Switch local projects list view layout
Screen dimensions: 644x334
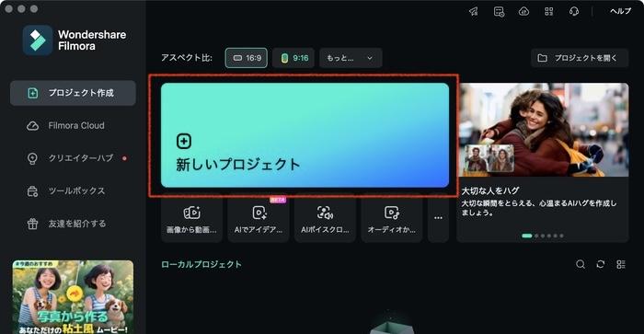click(621, 264)
